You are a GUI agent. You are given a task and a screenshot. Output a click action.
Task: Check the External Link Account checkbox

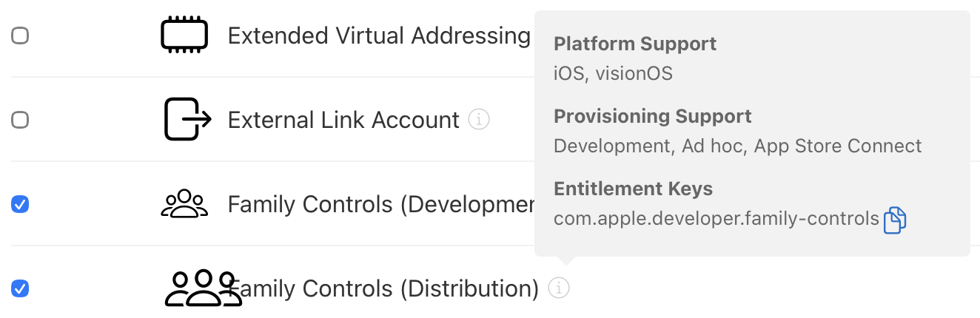pyautogui.click(x=21, y=120)
